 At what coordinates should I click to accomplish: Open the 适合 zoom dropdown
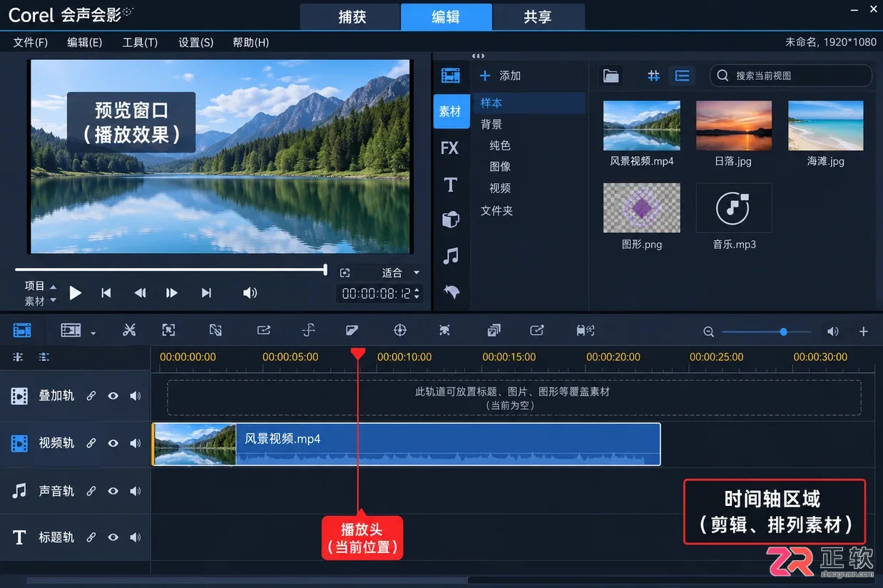400,272
